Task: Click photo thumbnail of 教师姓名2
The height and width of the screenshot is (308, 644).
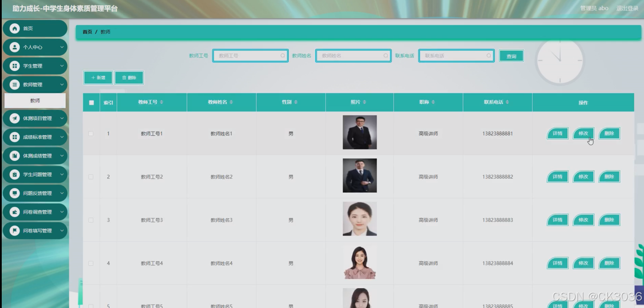Action: (359, 175)
